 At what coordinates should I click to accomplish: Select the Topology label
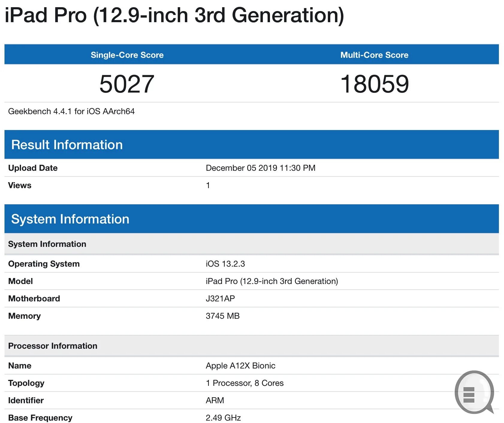(26, 383)
